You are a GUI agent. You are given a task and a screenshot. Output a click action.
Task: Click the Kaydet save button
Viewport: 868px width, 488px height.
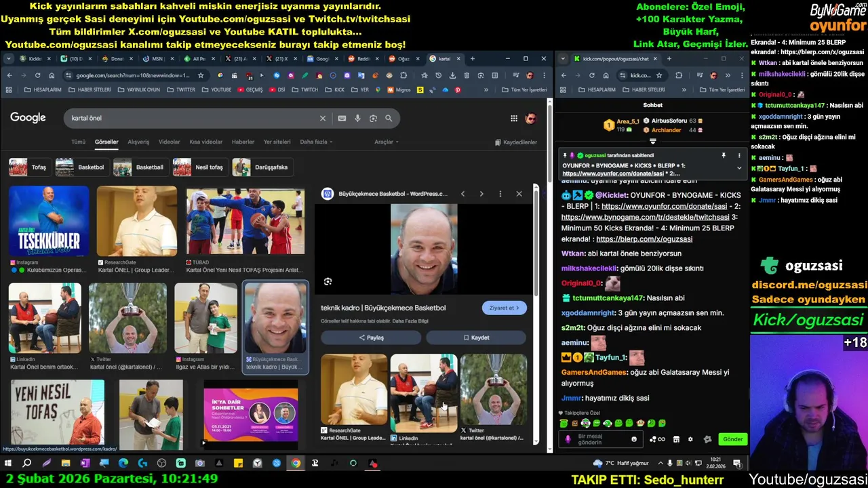tap(476, 338)
